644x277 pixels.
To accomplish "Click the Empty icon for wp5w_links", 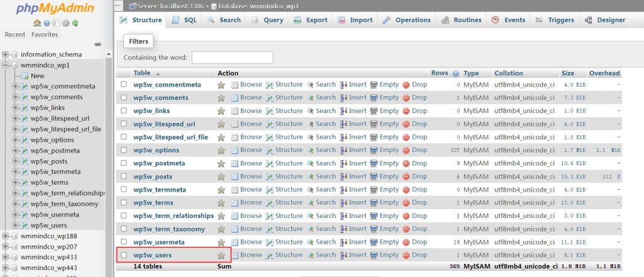I will click(x=374, y=111).
